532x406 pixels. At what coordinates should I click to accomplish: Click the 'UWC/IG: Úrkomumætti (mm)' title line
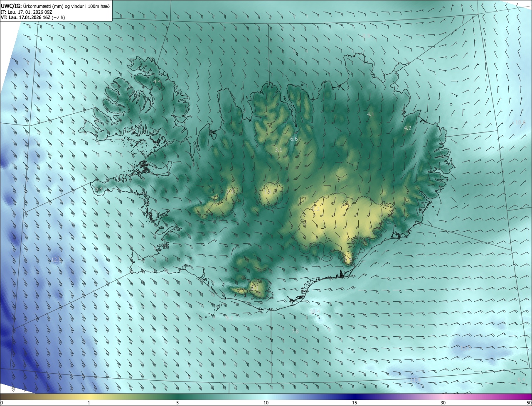pyautogui.click(x=55, y=5)
